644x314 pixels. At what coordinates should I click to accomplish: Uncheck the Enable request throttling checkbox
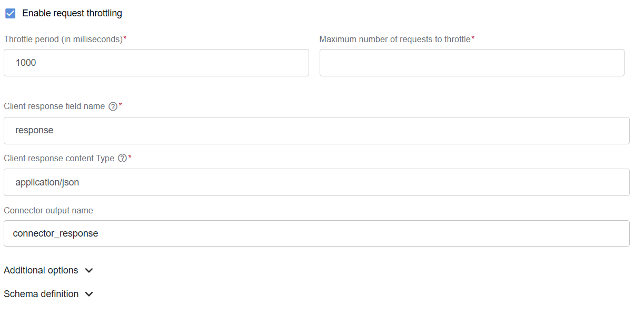pos(10,13)
